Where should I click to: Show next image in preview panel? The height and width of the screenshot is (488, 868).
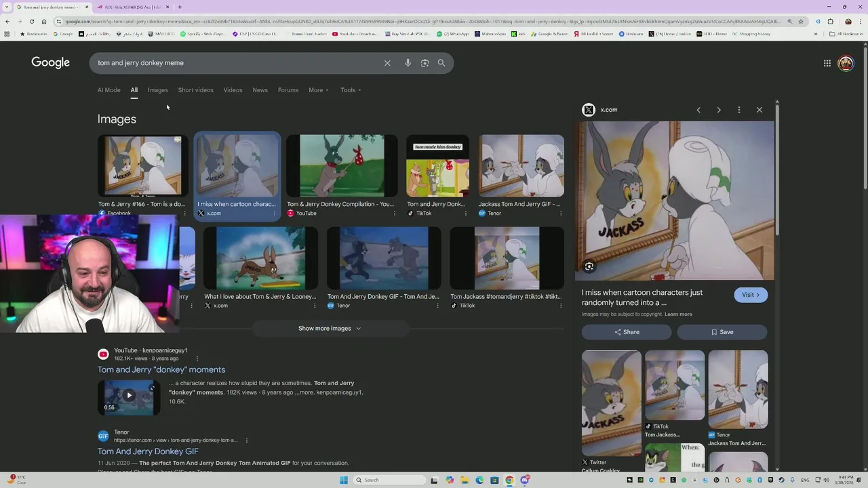click(719, 110)
